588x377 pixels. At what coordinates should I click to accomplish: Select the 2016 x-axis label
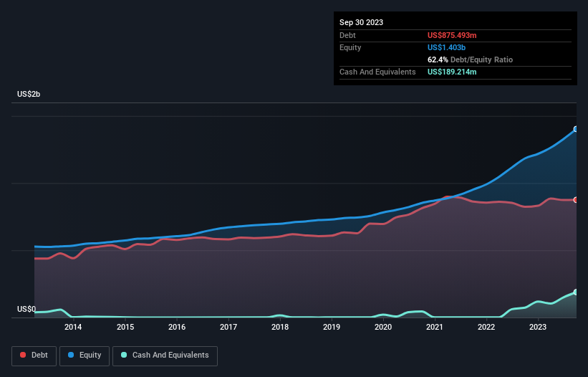coord(177,327)
